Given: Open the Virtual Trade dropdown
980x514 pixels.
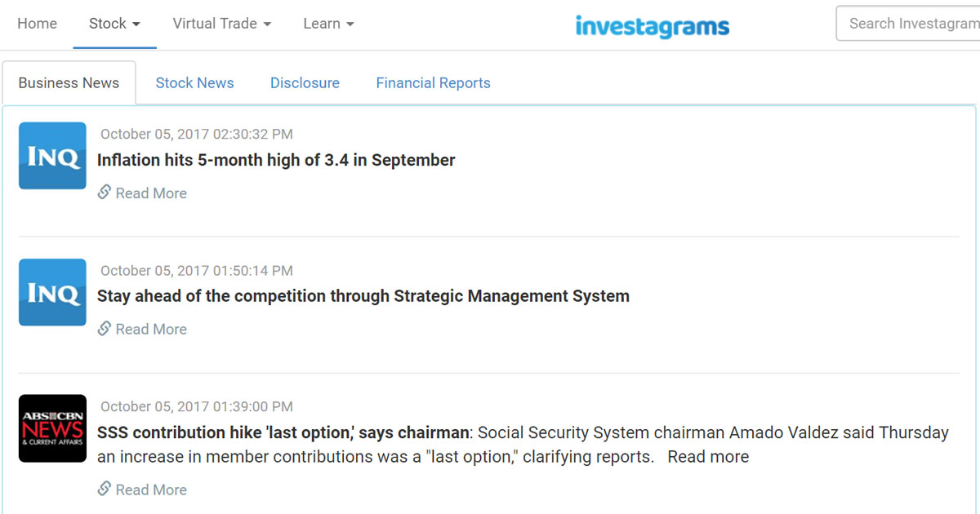Looking at the screenshot, I should click(x=221, y=24).
